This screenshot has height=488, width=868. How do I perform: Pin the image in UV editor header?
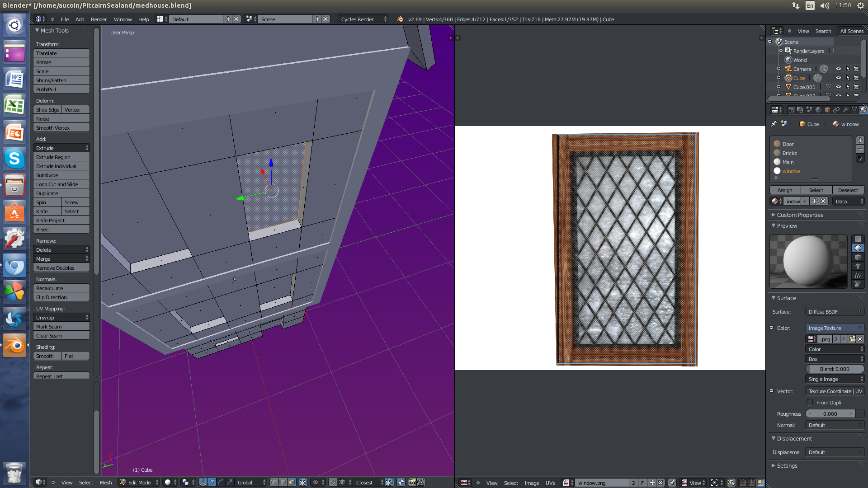672,483
